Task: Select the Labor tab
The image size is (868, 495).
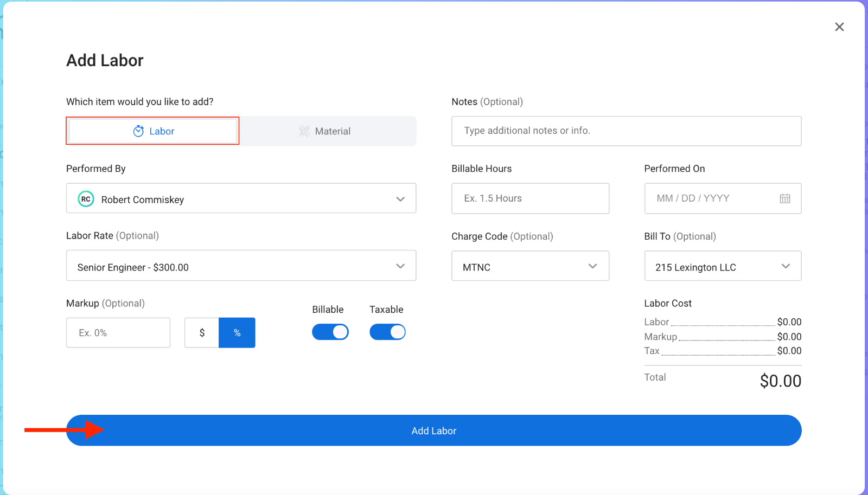Action: 154,131
